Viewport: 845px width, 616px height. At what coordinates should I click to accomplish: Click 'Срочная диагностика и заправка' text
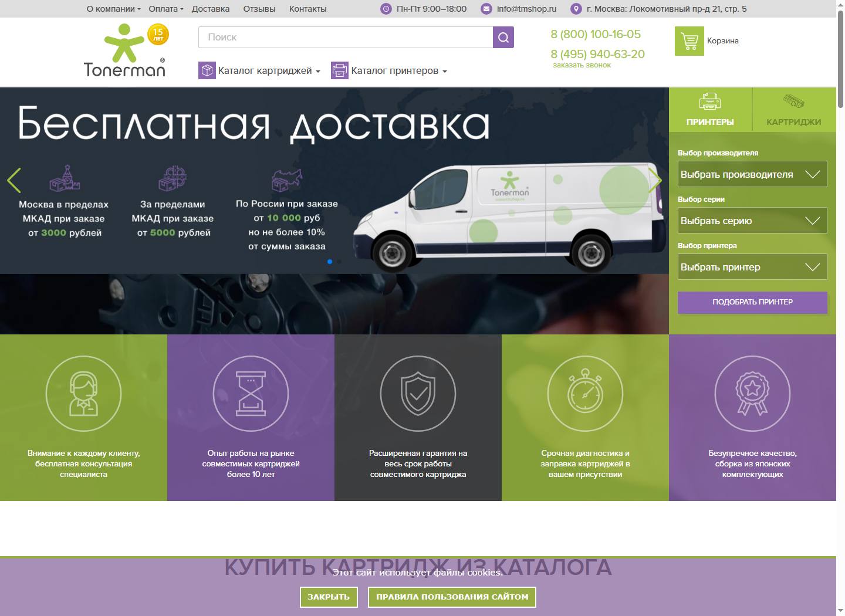tap(585, 463)
